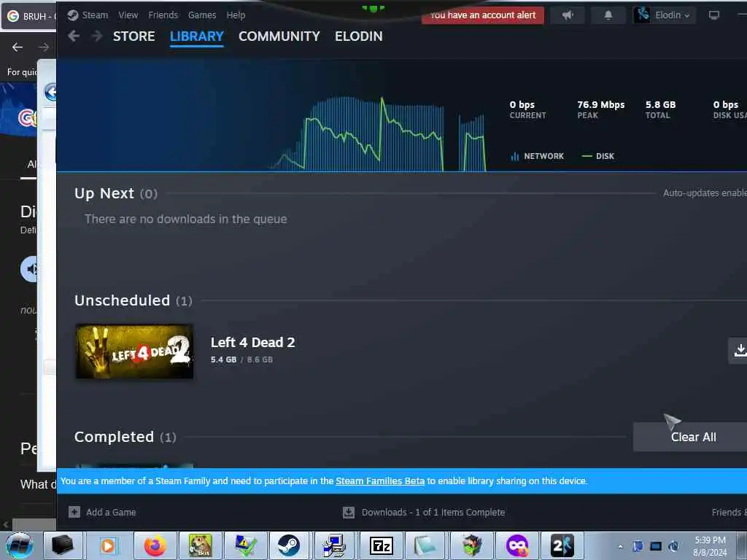Select the BRUH browser tab behind Steam

[x=28, y=16]
